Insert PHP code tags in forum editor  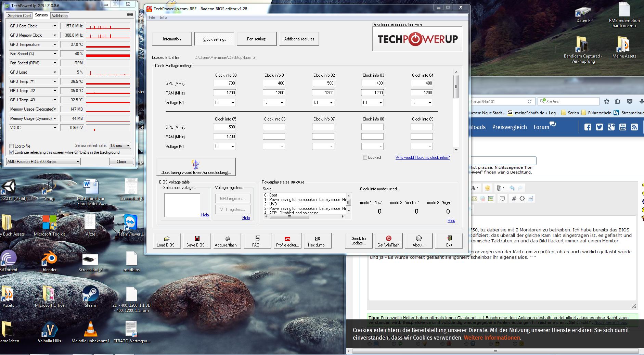tap(531, 198)
